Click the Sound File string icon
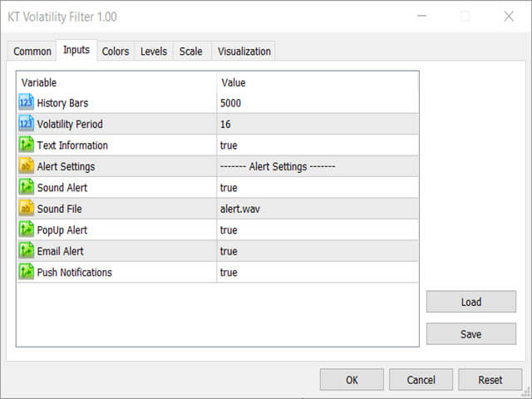Image resolution: width=532 pixels, height=399 pixels. pyautogui.click(x=26, y=209)
